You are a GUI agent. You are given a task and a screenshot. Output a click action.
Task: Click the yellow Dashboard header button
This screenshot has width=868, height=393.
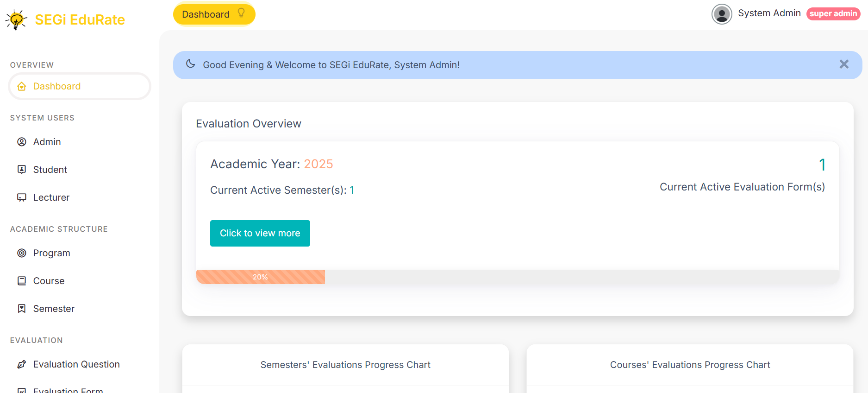[206, 14]
